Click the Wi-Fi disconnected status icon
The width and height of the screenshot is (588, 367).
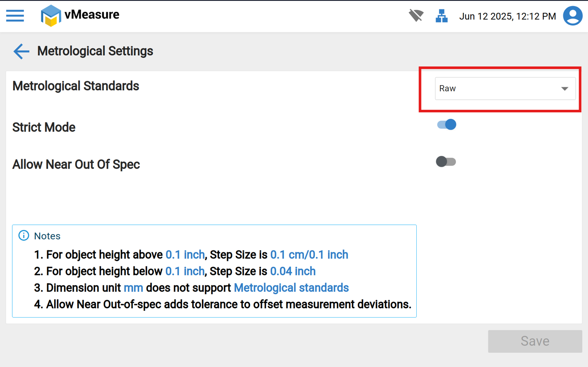[416, 16]
